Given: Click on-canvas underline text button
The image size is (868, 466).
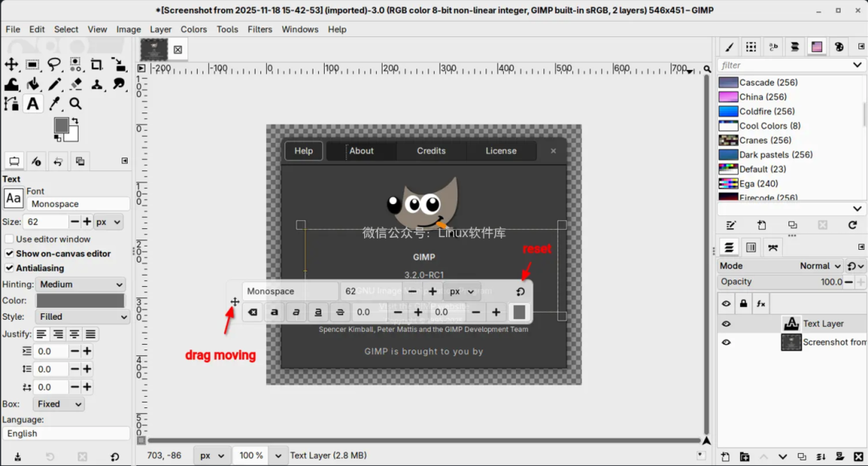Looking at the screenshot, I should (318, 313).
